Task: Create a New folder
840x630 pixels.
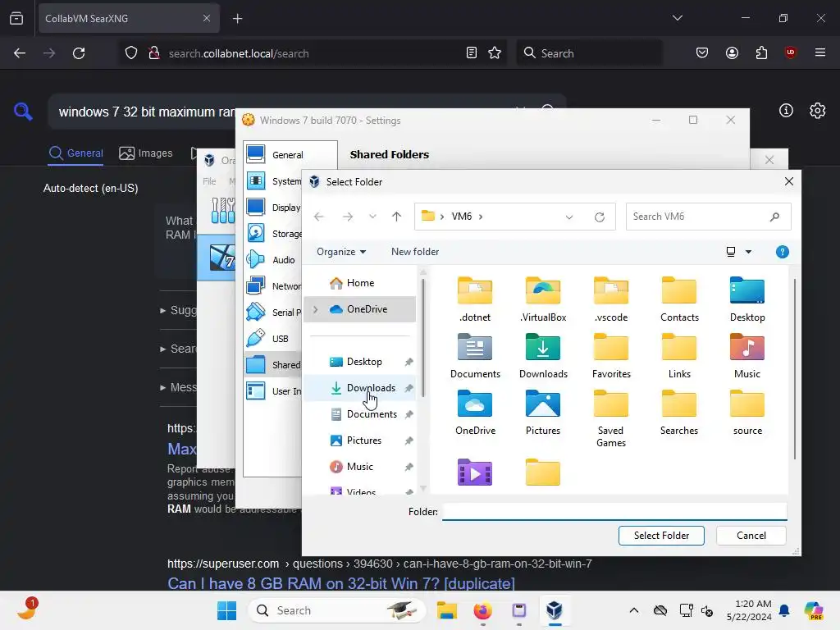Action: click(414, 252)
